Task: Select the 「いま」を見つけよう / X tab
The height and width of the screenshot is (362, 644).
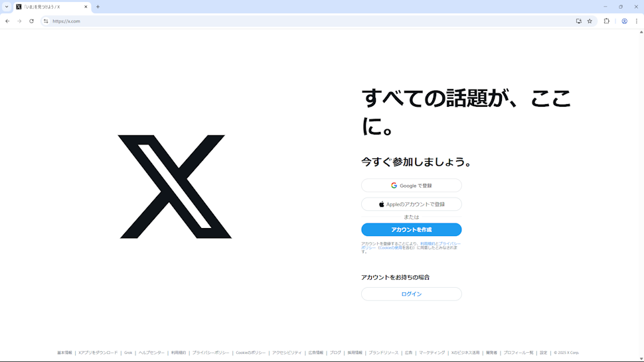Action: coord(52,7)
